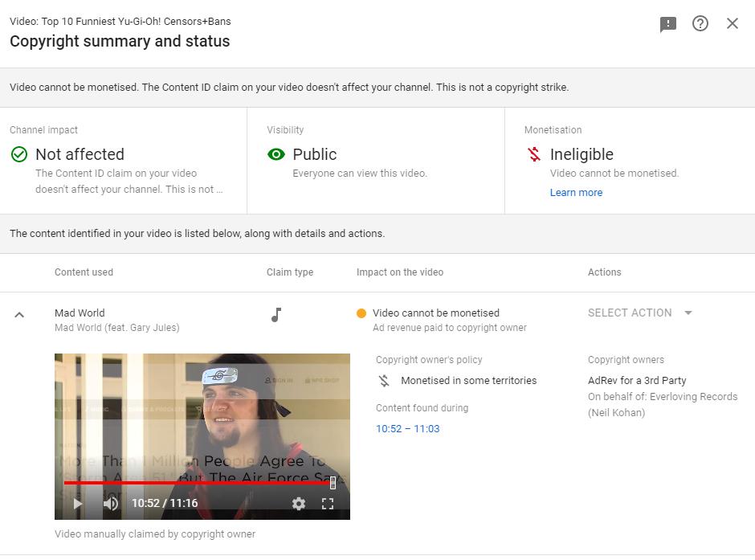
Task: Click the video title text at top
Action: pos(120,21)
